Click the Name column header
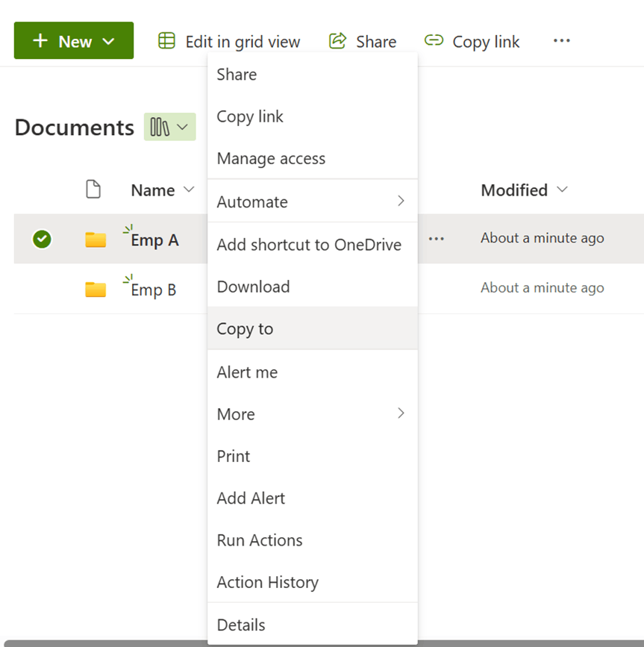This screenshot has width=644, height=647. pos(153,190)
